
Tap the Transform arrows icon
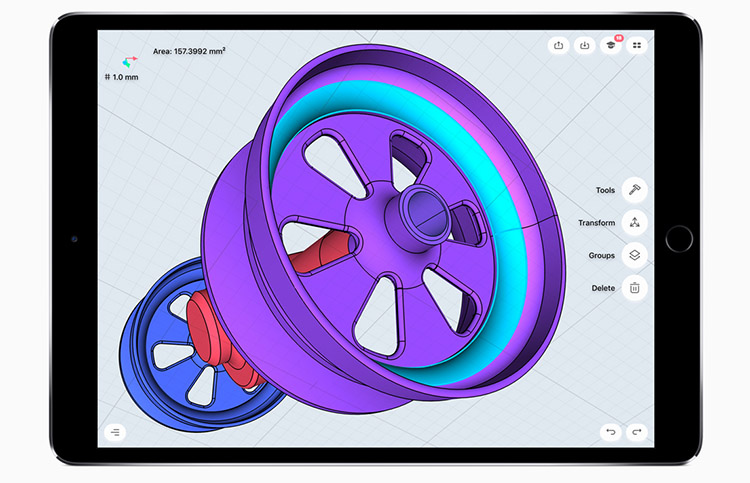[x=634, y=223]
